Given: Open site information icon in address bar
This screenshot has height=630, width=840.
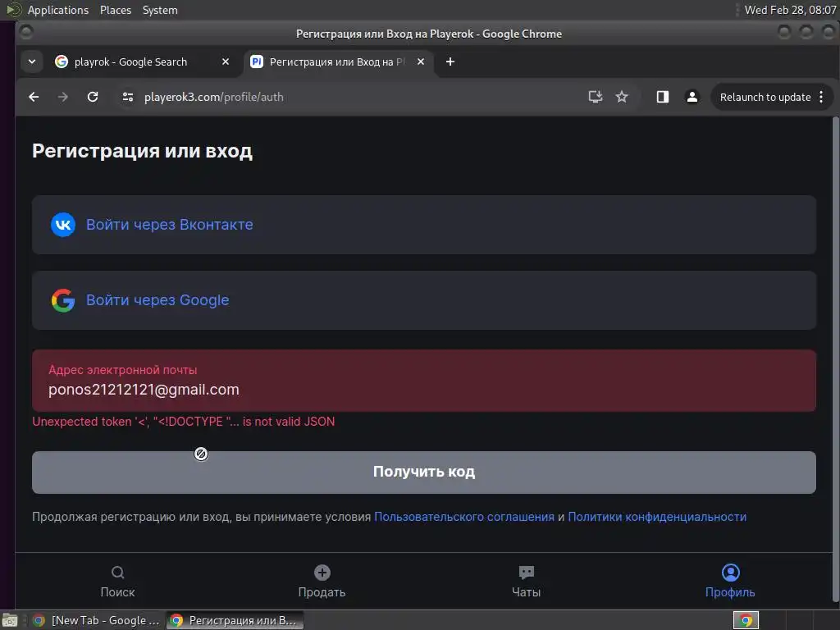Looking at the screenshot, I should (127, 97).
